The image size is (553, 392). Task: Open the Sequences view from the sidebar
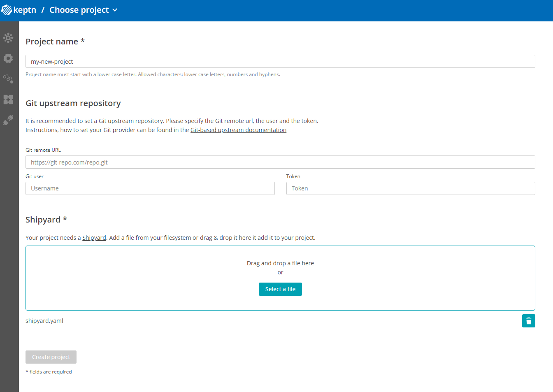8,79
